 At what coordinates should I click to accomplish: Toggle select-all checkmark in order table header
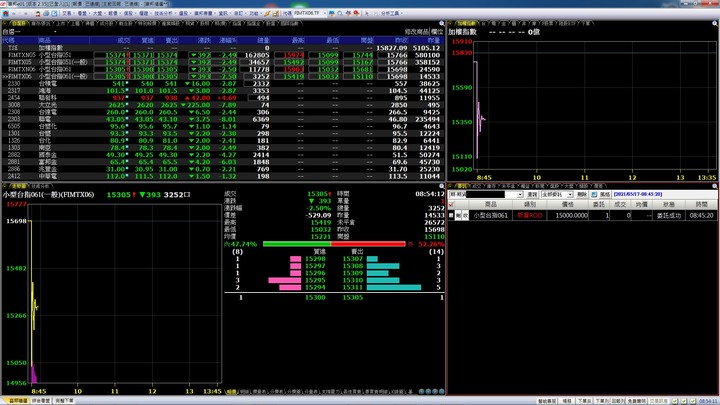click(451, 205)
